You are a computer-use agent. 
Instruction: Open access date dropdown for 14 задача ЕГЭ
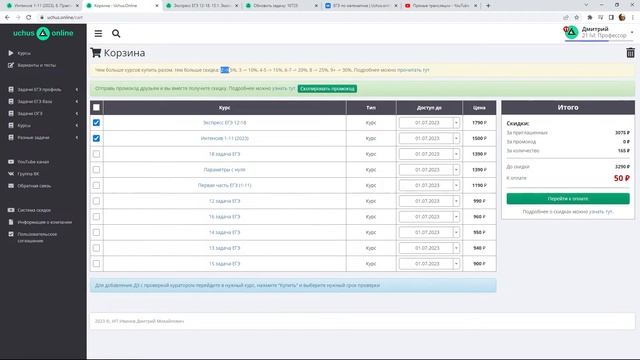click(x=429, y=232)
